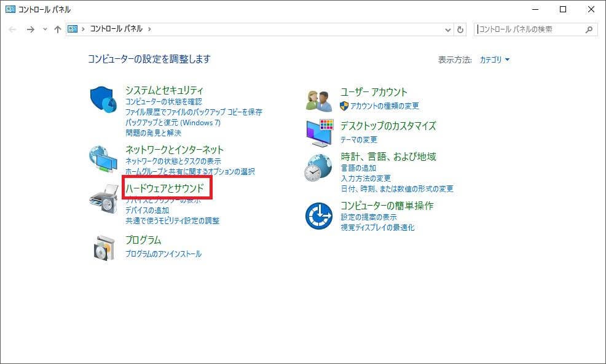The image size is (606, 364).
Task: Click the forward arrow navigation button
Action: point(30,29)
